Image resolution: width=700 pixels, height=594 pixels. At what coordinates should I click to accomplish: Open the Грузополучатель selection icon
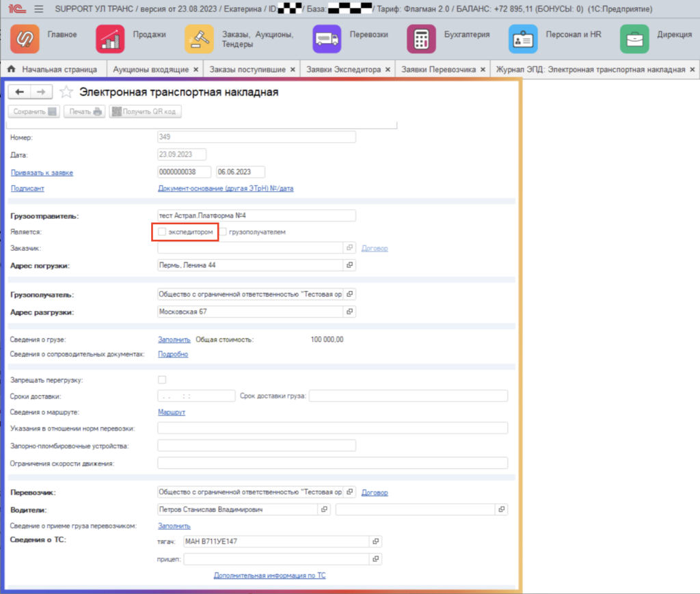click(349, 294)
